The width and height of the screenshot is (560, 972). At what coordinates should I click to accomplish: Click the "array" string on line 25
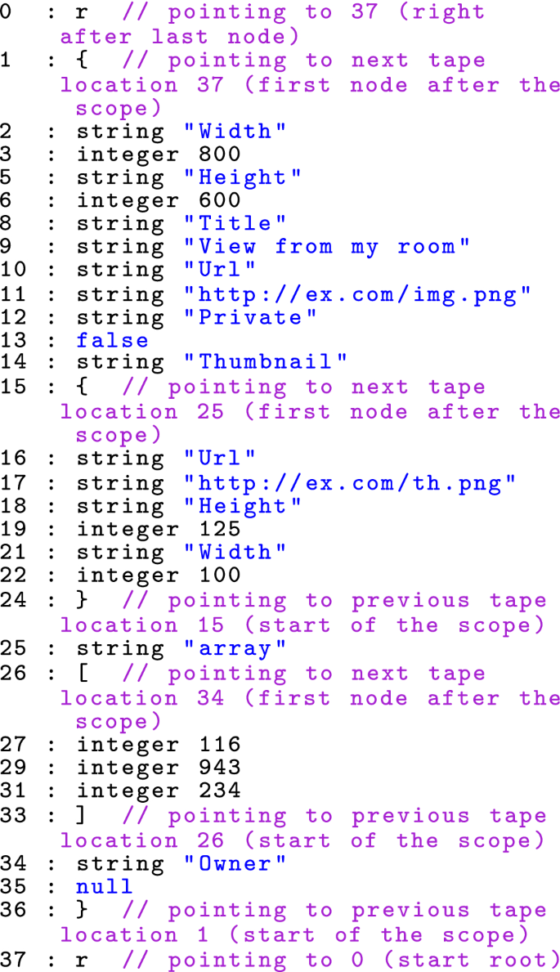(x=235, y=648)
